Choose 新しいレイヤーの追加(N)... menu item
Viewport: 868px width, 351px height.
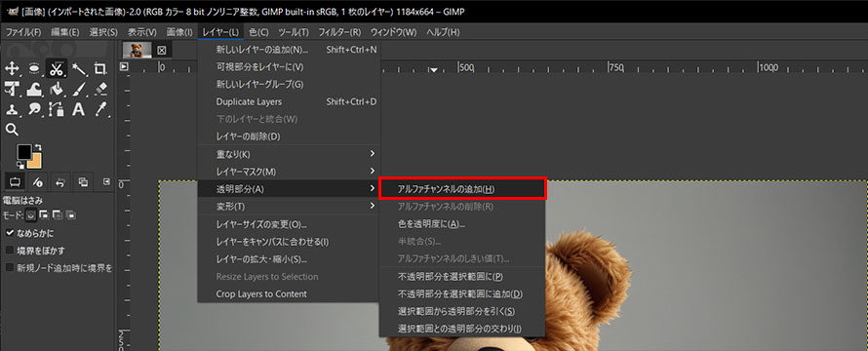tap(289, 50)
